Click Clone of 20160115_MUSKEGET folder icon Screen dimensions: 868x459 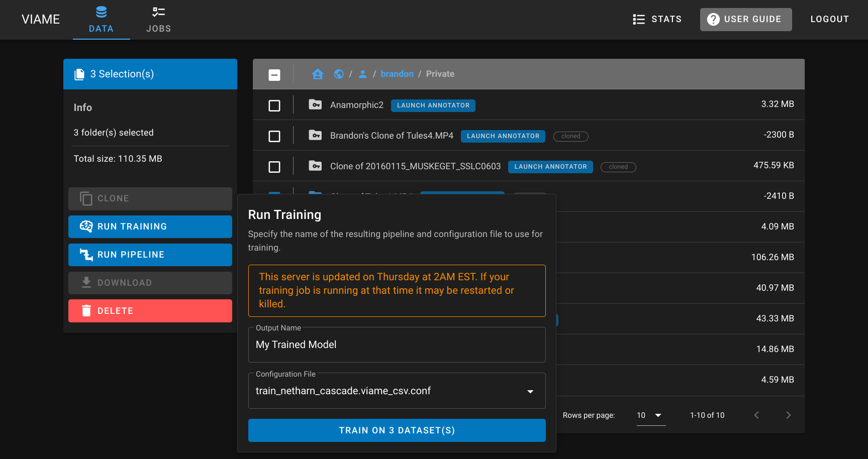pos(315,166)
